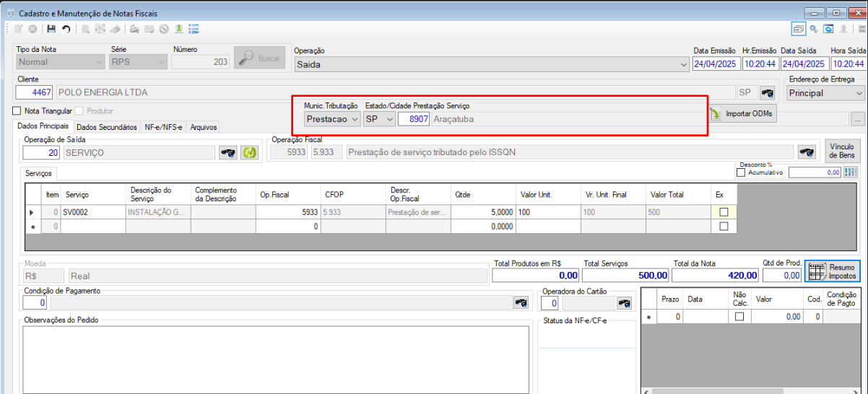Click the save floppy disk icon
868x394 pixels.
(x=51, y=29)
